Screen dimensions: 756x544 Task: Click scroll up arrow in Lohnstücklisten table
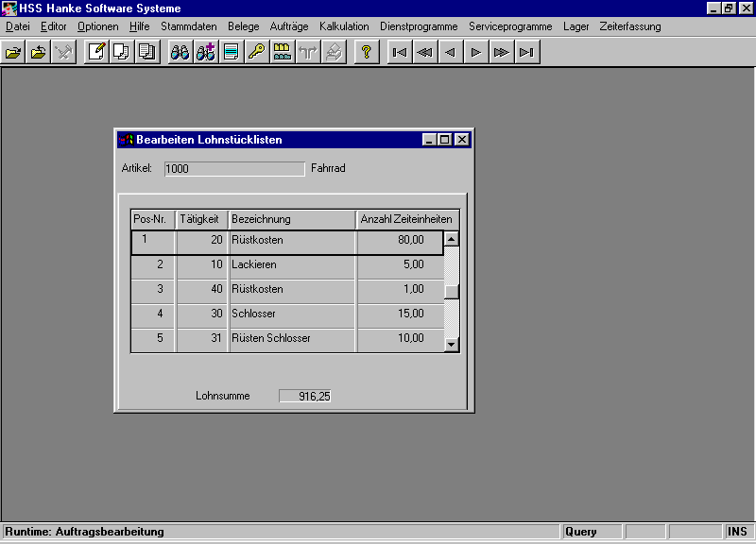pyautogui.click(x=452, y=239)
